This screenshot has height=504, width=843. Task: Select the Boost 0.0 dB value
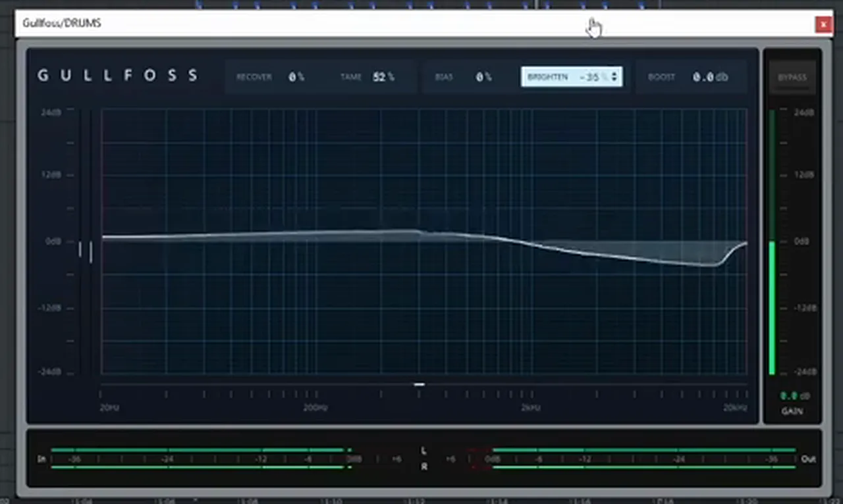click(710, 77)
